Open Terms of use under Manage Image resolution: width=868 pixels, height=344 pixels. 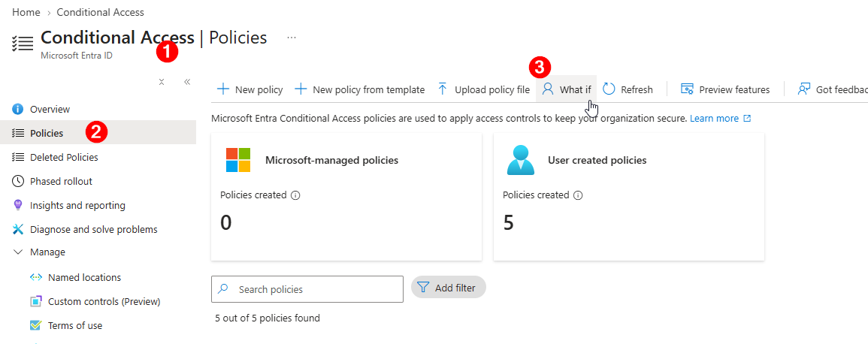click(x=74, y=325)
